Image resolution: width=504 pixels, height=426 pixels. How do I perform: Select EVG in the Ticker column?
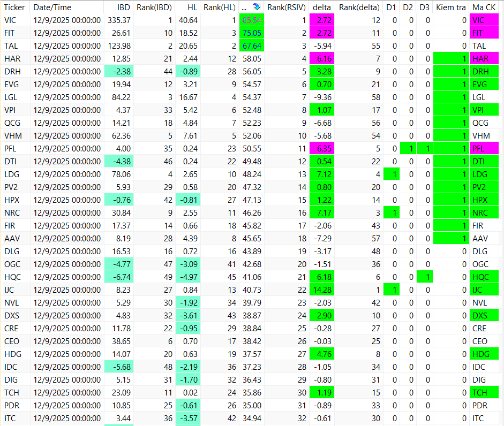point(12,85)
